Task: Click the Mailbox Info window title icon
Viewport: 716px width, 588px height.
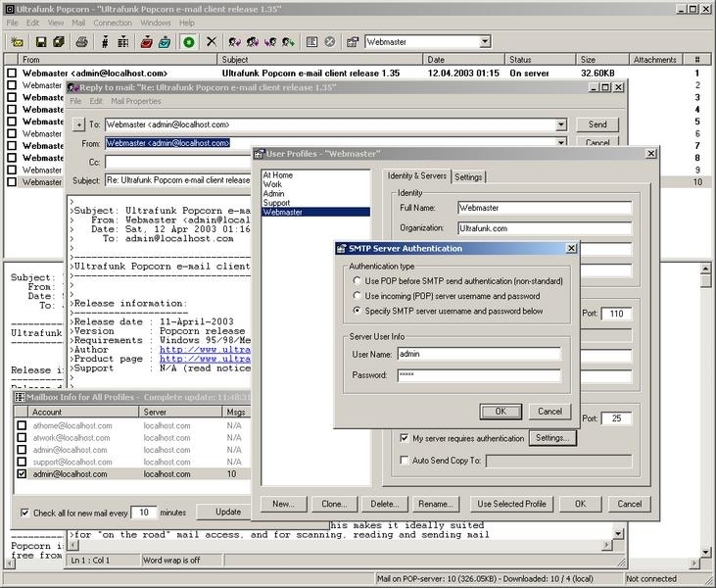Action: tap(20, 397)
